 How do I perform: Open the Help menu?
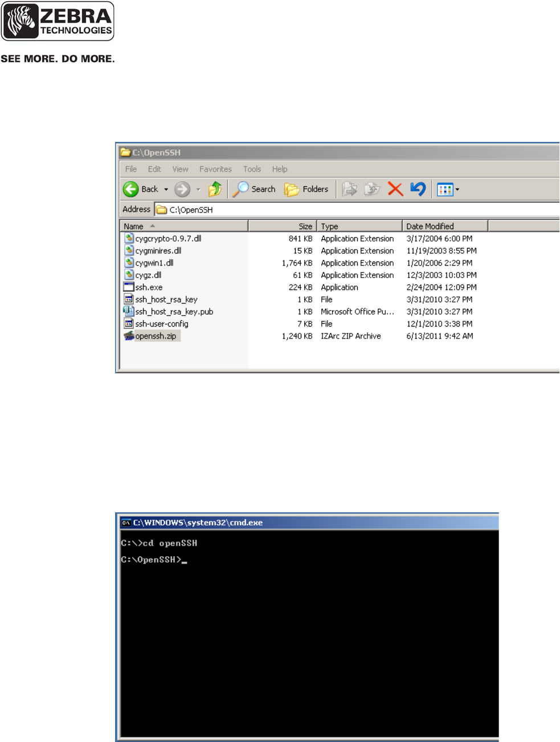280,169
